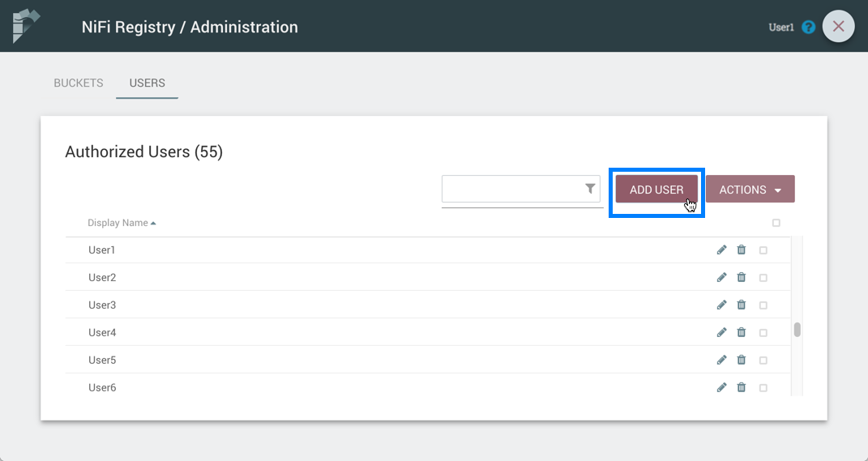868x461 pixels.
Task: Click the users list scrollbar thumb
Action: (x=797, y=329)
